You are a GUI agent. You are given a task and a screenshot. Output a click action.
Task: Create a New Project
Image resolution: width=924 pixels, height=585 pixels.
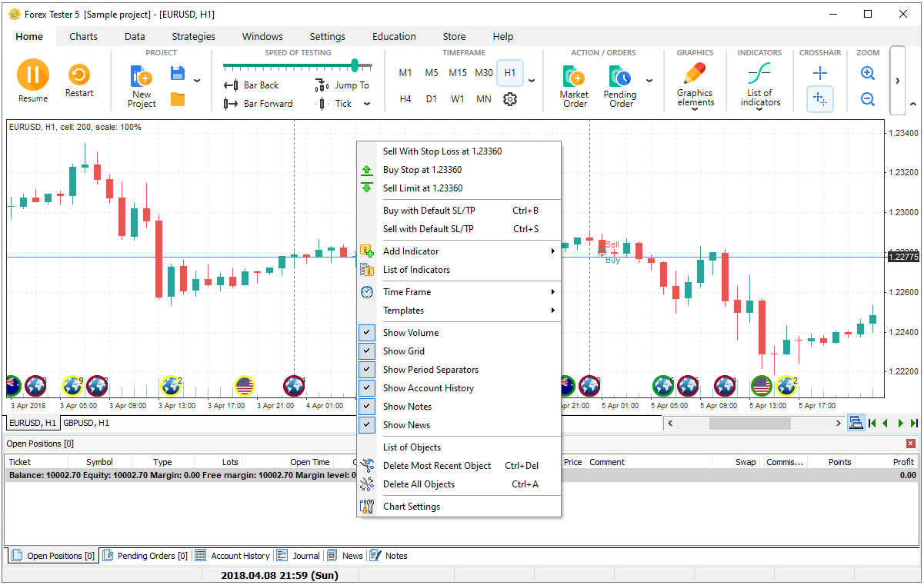point(142,85)
